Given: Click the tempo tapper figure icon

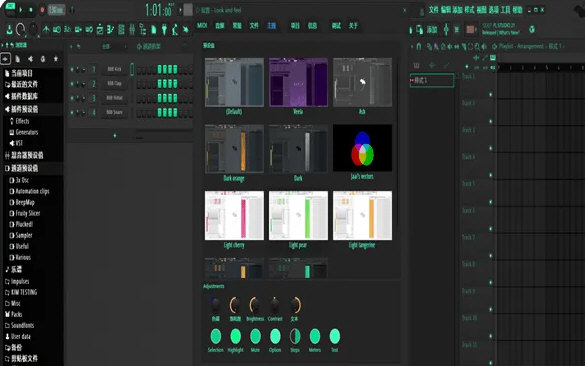Looking at the screenshot, I should tap(175, 29).
